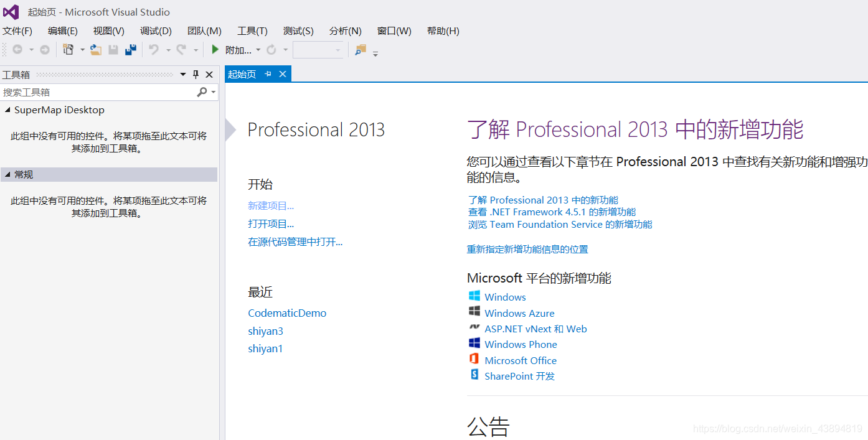Click the magnifier icon in toolbox search
This screenshot has width=868, height=440.
(x=202, y=92)
